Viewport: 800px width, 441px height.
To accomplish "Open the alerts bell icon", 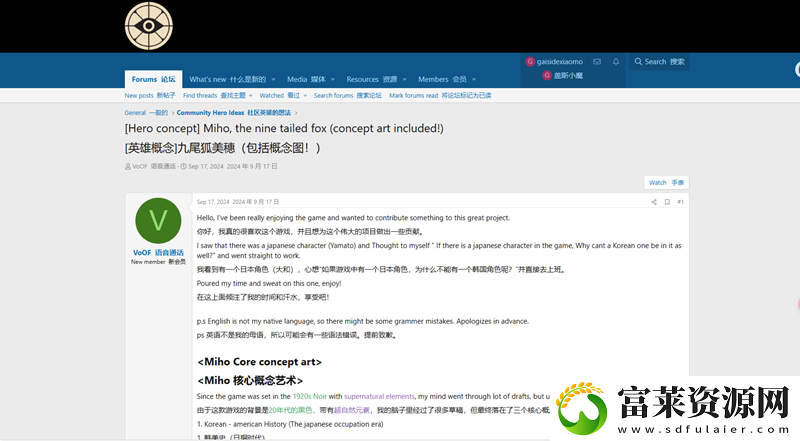I will pos(616,61).
